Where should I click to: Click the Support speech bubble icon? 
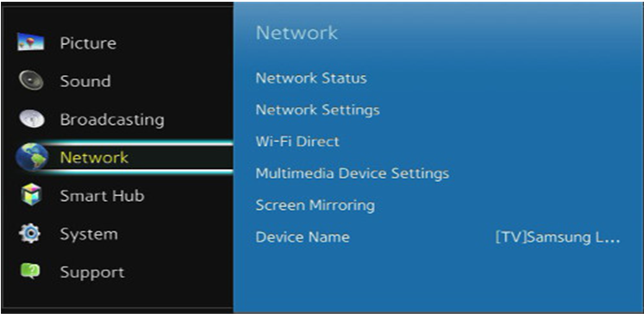30,272
